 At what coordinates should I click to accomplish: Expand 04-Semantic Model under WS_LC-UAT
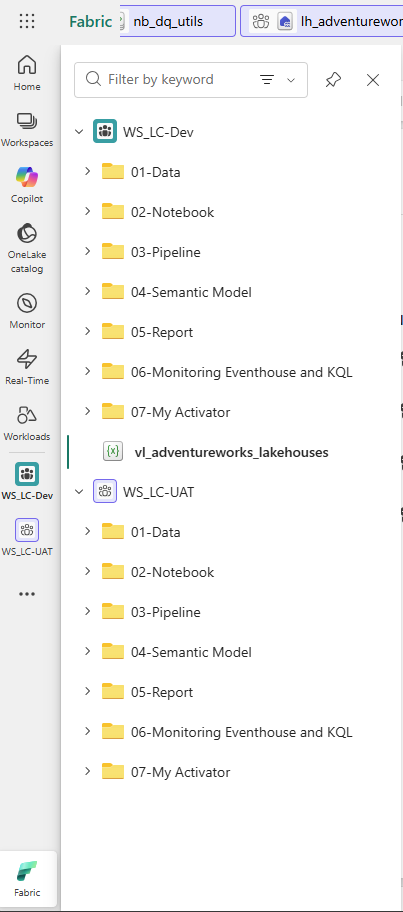88,651
